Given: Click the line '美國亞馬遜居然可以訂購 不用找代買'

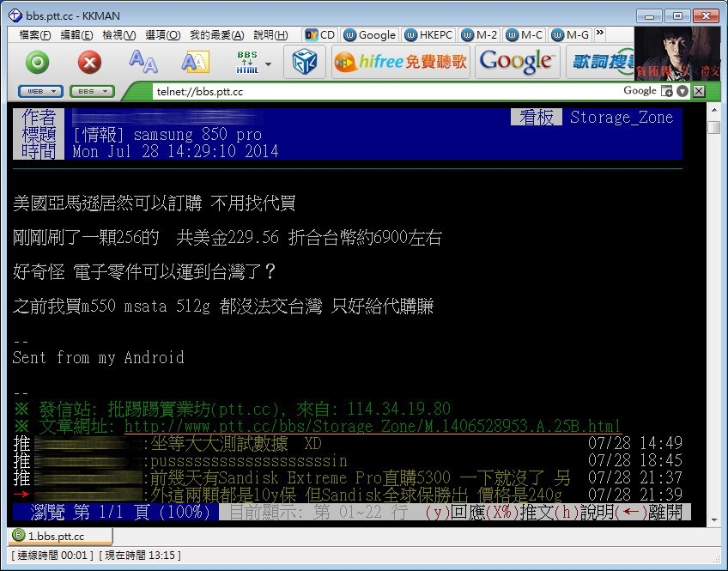Looking at the screenshot, I should click(x=155, y=203).
